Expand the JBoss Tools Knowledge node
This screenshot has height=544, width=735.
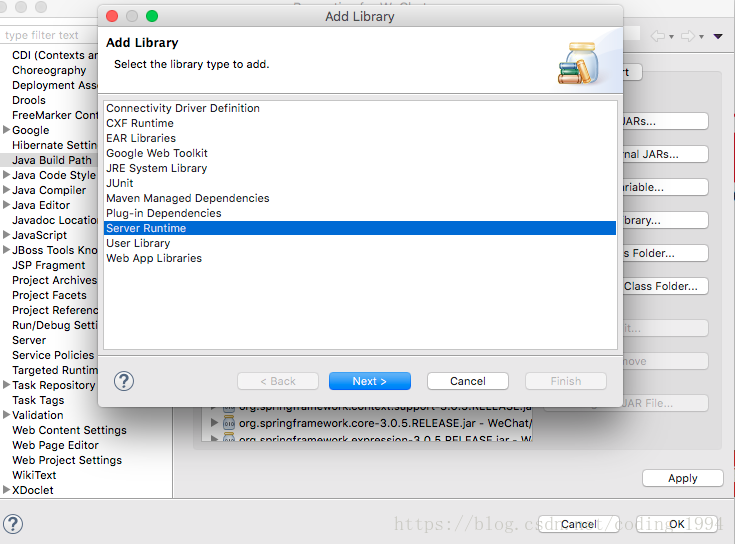coord(6,250)
